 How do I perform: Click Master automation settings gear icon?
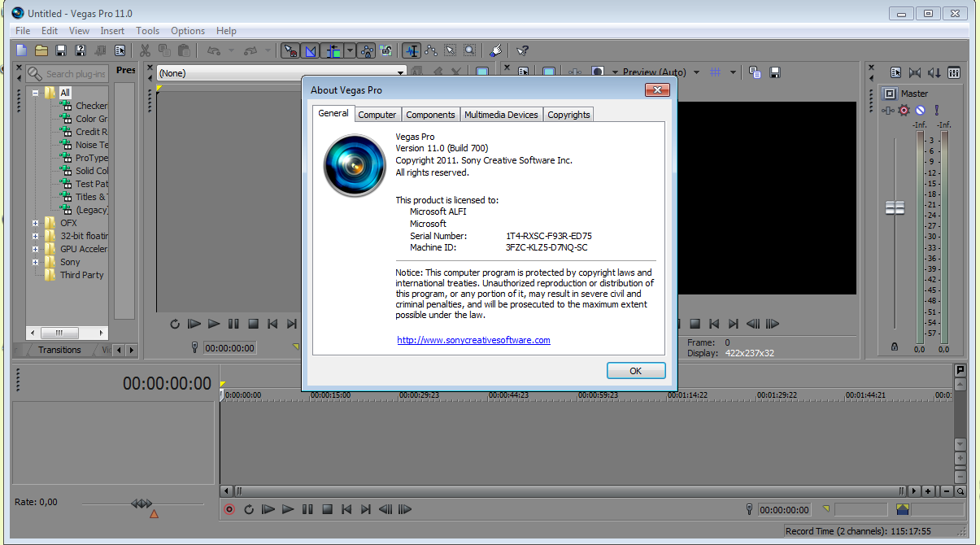click(903, 110)
